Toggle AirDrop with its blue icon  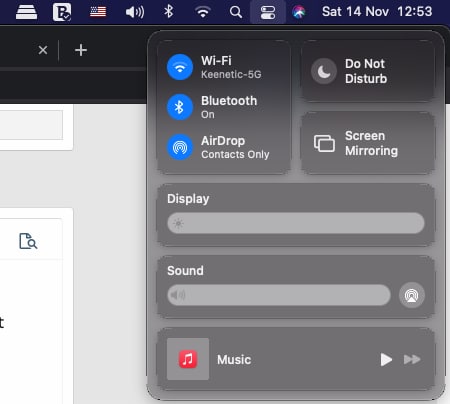point(180,147)
